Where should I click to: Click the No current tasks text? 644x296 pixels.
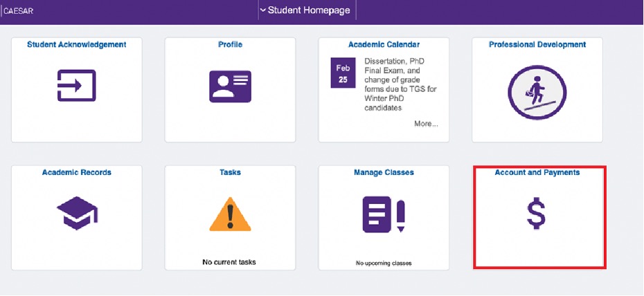coord(229,261)
